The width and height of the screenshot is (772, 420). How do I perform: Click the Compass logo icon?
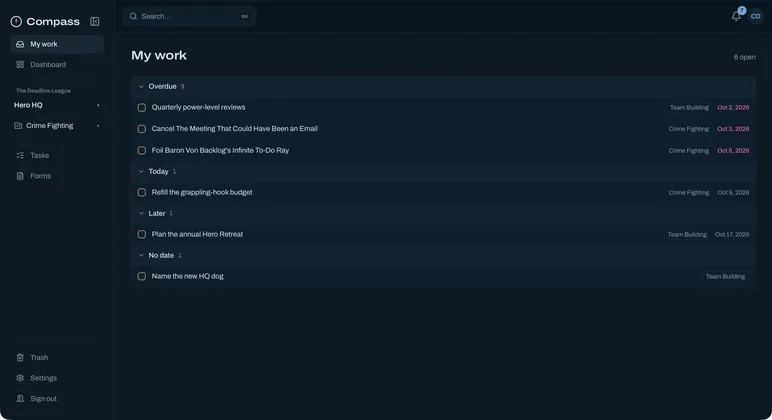tap(16, 21)
